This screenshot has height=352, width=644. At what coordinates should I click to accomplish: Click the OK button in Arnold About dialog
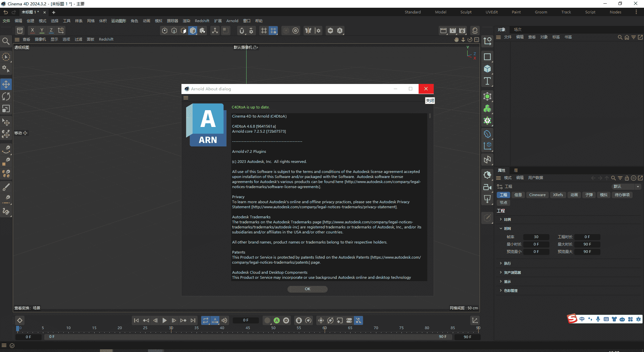307,289
